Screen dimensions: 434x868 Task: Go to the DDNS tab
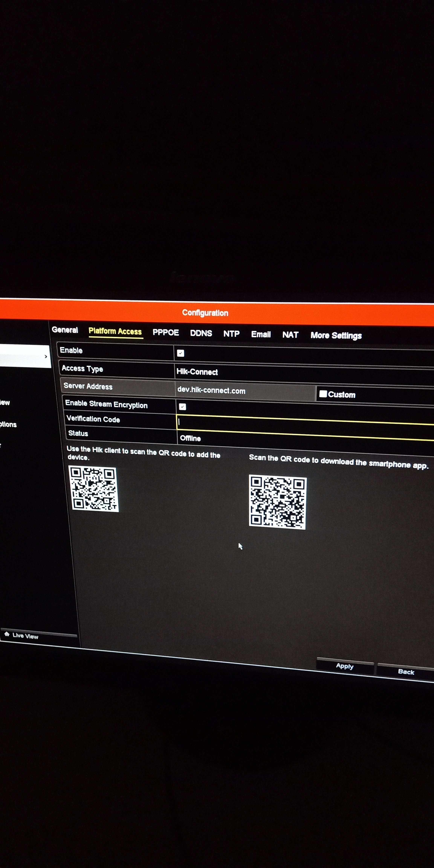[x=201, y=333]
